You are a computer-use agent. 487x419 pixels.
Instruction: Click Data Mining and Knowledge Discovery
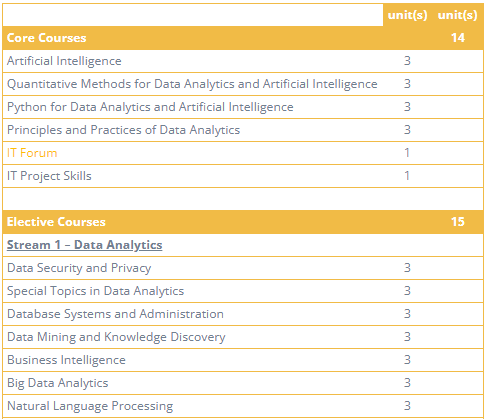[x=116, y=337]
